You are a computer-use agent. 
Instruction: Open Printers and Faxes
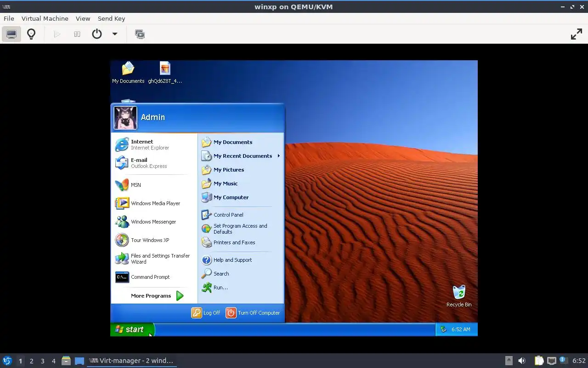click(241, 242)
